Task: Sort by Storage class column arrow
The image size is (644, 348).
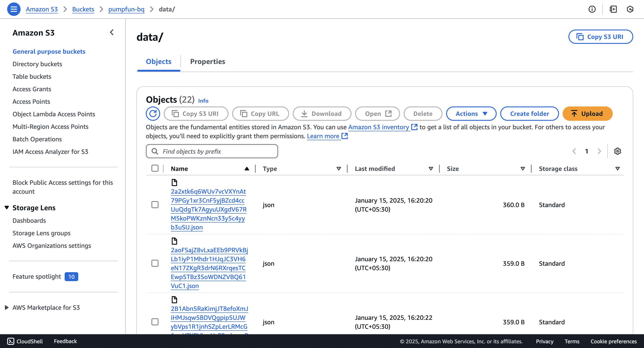Action: click(617, 169)
